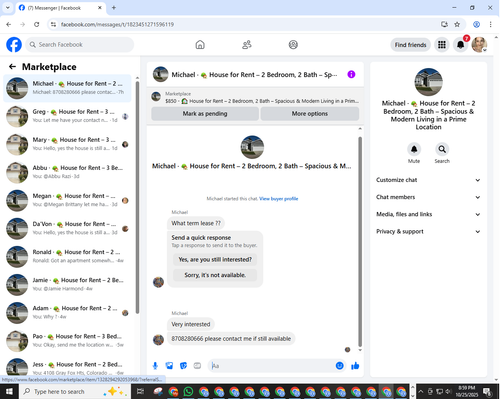Image resolution: width=500 pixels, height=399 pixels.
Task: Select the Messenger Facebook browser tab
Action: pos(60,8)
